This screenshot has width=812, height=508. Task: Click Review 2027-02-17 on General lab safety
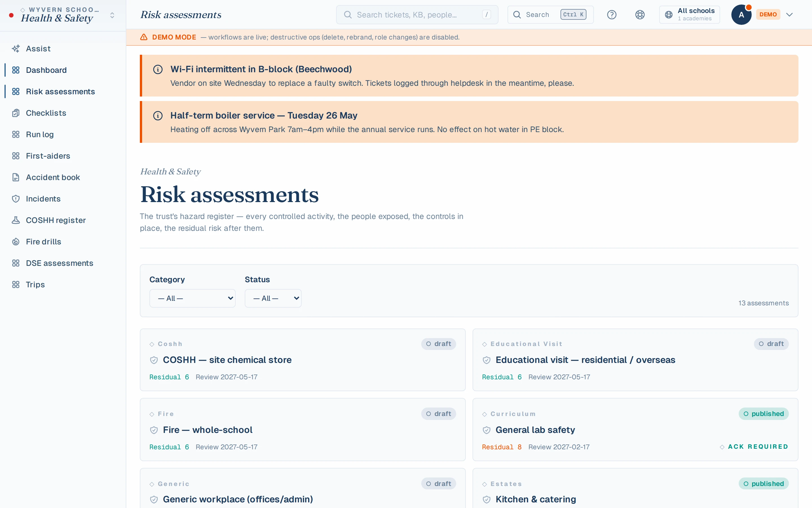(x=559, y=447)
